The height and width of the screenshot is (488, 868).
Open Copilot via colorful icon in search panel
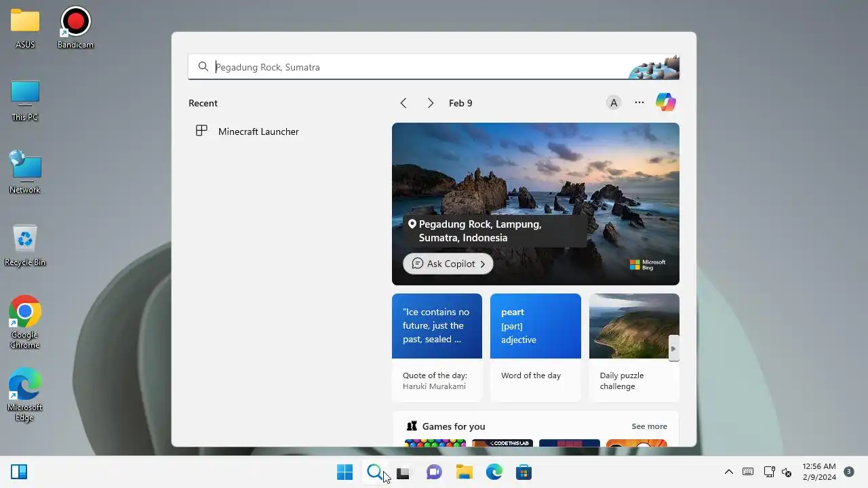666,102
